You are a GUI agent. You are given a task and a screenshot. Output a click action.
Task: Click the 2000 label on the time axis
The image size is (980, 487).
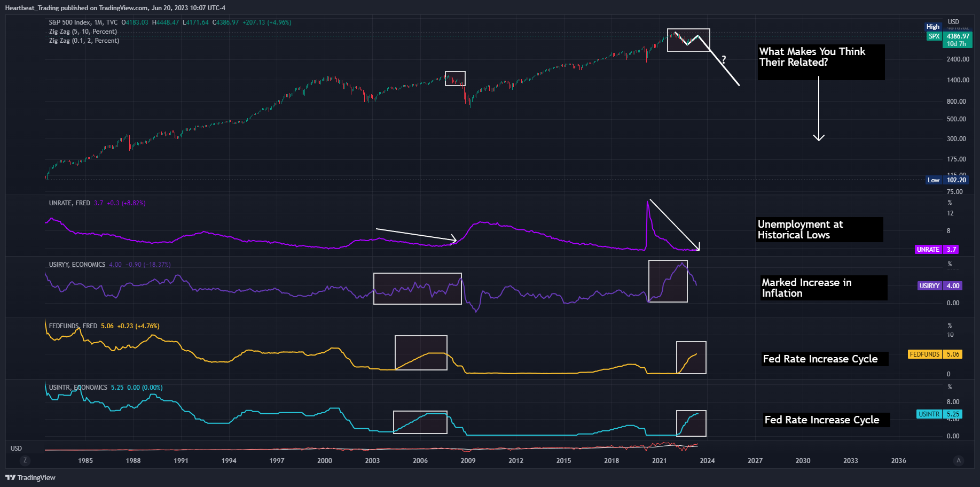(325, 461)
